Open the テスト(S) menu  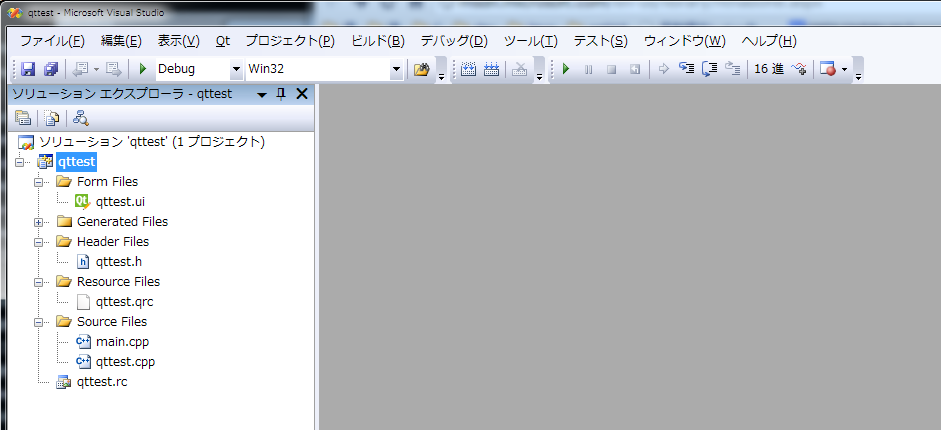tap(600, 41)
